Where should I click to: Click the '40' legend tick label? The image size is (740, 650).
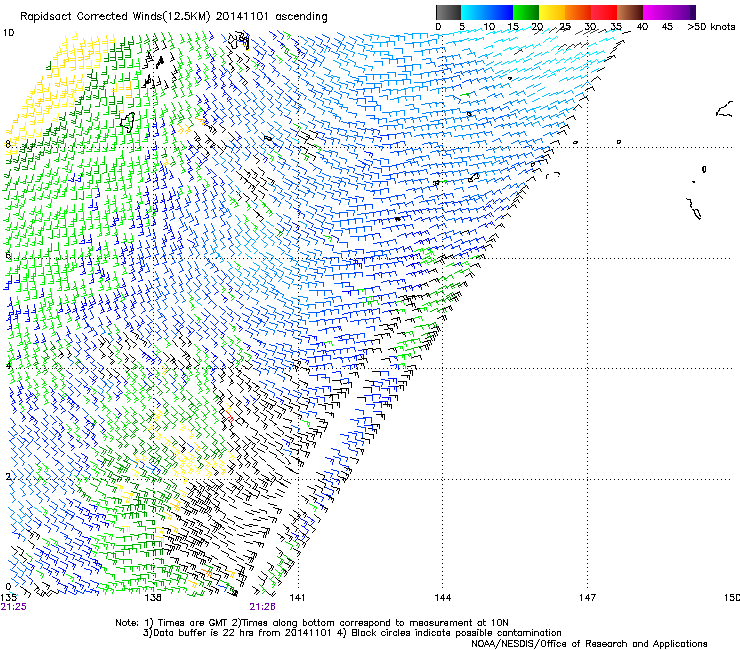(642, 27)
